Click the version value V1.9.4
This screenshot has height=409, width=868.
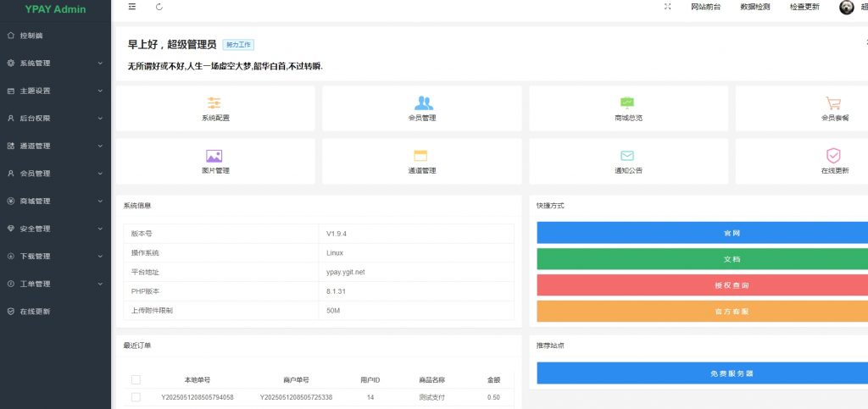337,234
